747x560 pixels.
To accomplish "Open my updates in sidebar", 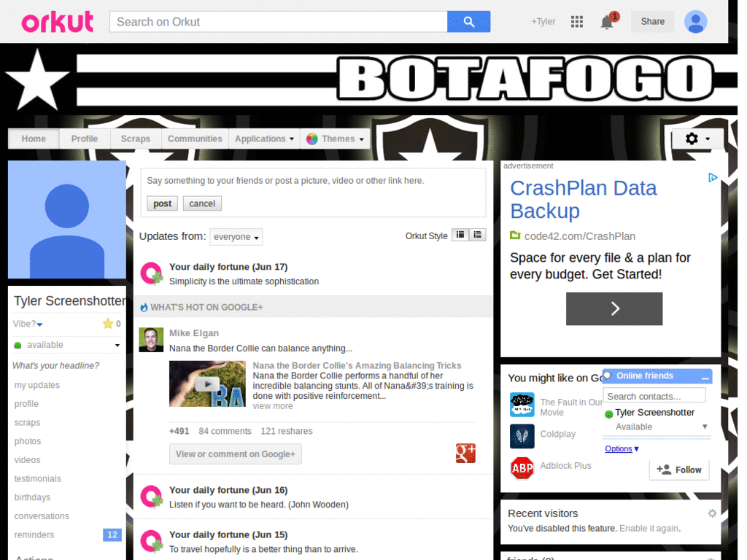I will coord(37,385).
